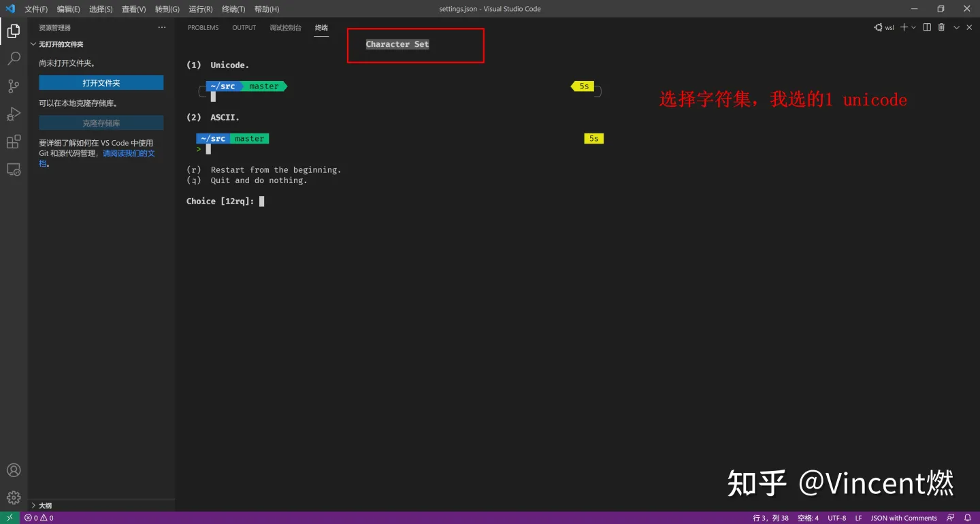Click the (2) ASCII. option text
980x524 pixels.
[213, 118]
